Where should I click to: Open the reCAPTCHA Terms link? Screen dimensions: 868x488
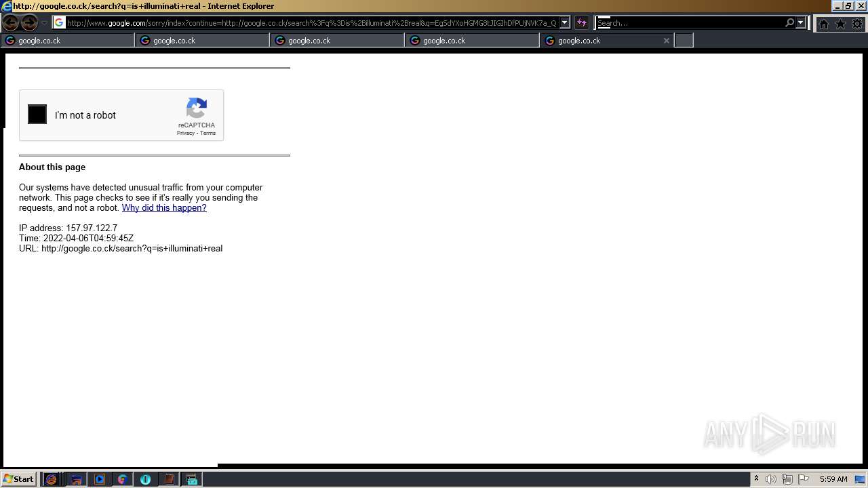point(208,133)
